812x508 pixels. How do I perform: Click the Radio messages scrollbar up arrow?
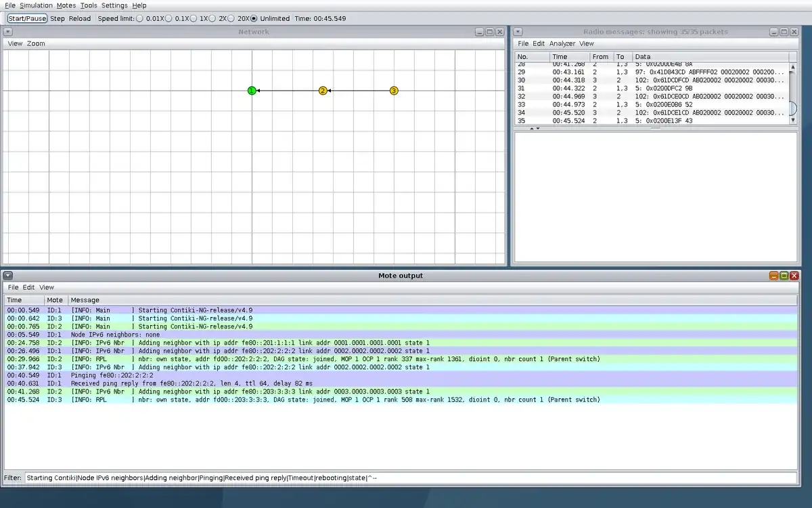coord(793,67)
